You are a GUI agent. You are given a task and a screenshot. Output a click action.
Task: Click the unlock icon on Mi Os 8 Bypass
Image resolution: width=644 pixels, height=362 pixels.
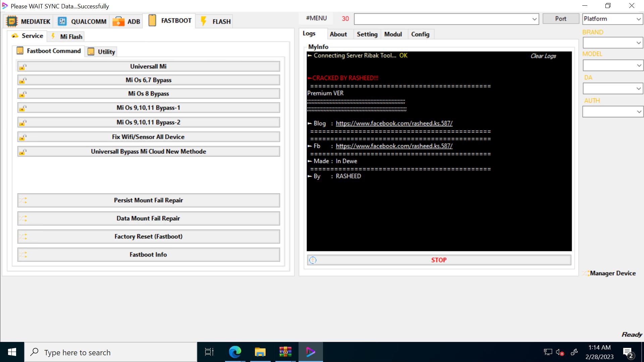[x=23, y=94]
